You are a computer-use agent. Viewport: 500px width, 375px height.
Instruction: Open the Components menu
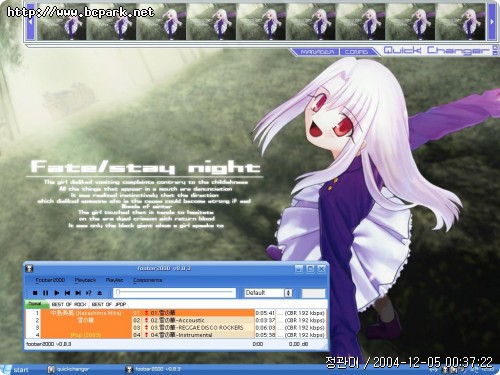(147, 280)
